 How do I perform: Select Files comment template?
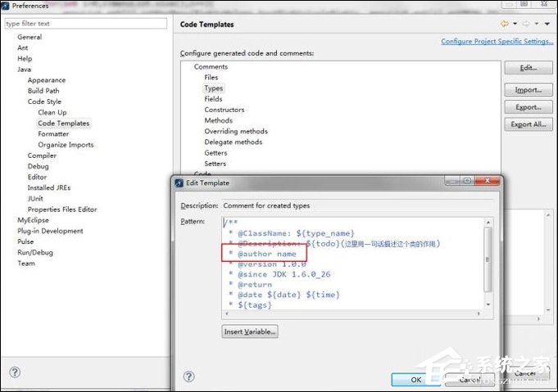pyautogui.click(x=211, y=77)
